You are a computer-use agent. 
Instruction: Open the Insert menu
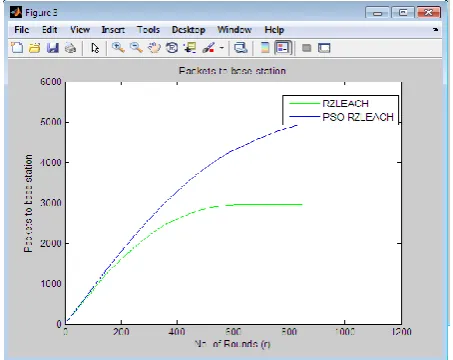pos(113,30)
